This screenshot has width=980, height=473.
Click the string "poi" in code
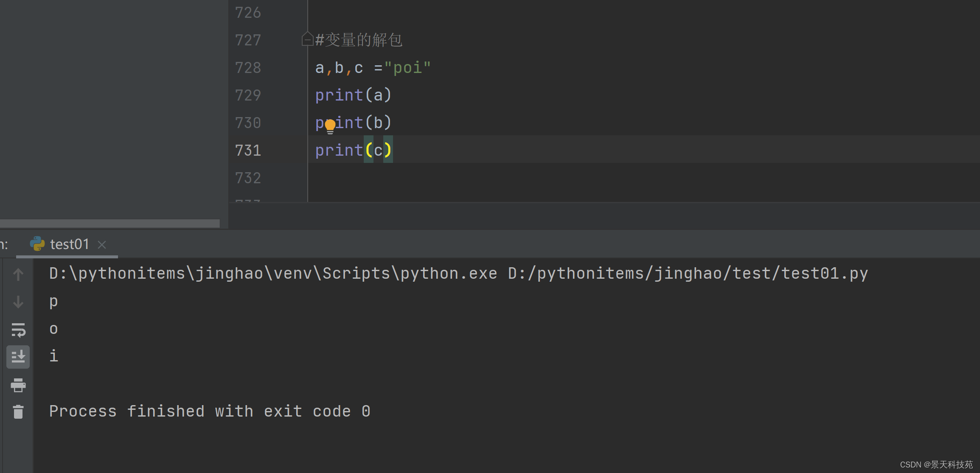[407, 68]
